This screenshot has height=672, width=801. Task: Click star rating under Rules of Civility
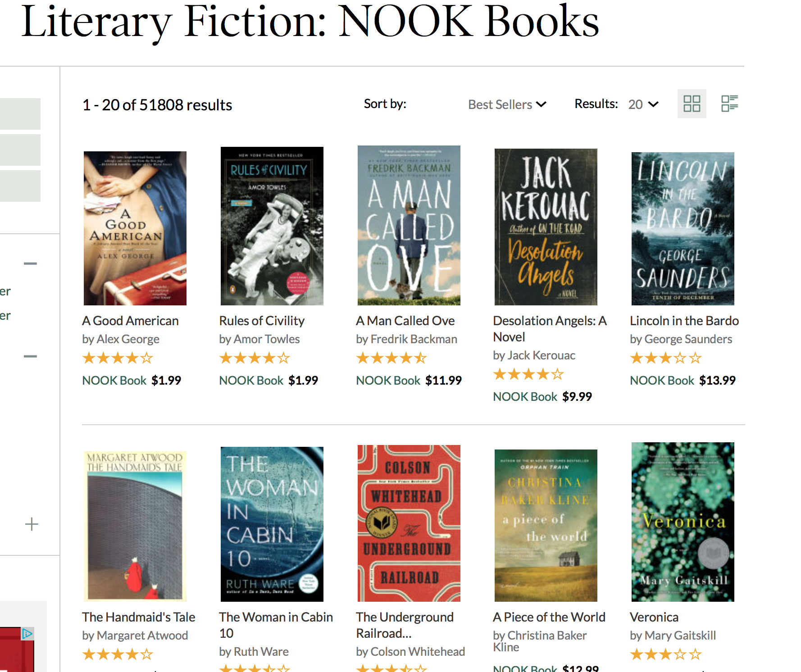(x=255, y=359)
